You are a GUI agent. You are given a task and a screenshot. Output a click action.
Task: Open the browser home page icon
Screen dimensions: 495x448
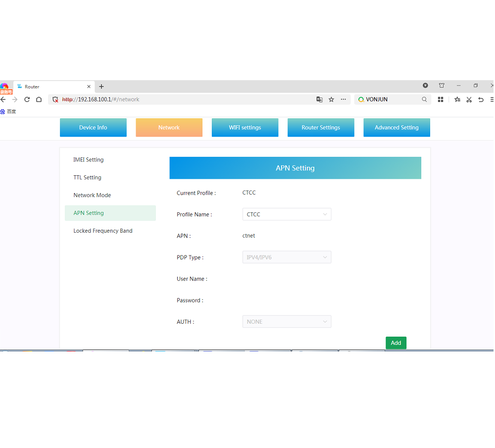[x=39, y=100]
